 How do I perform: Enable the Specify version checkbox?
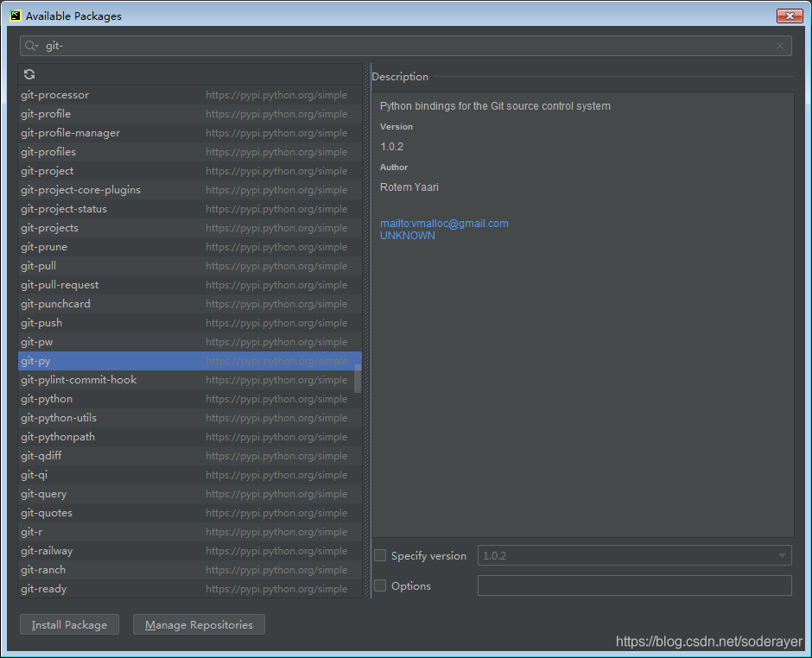380,555
